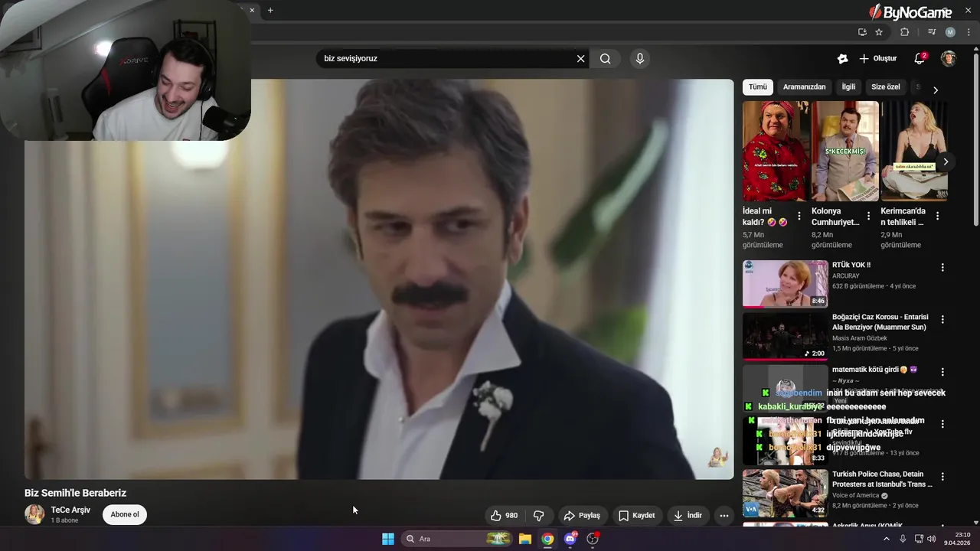The image size is (980, 551).
Task: Click the taskbar Ara search box
Action: 456,539
